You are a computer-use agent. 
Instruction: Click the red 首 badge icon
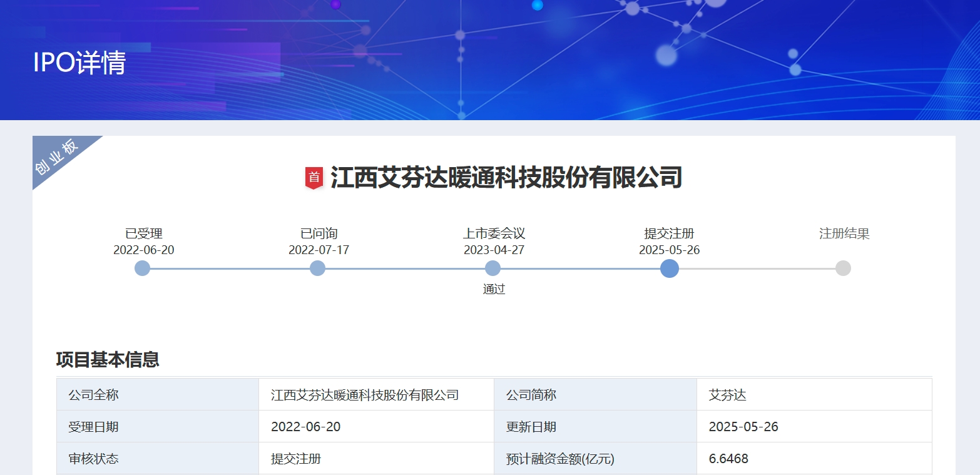314,178
